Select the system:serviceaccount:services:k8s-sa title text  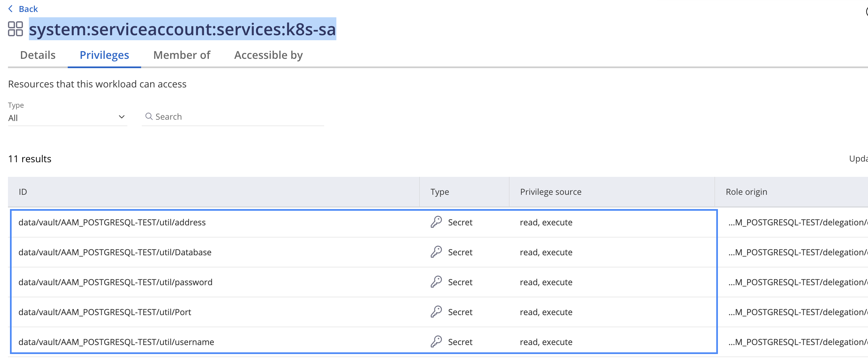coord(182,29)
